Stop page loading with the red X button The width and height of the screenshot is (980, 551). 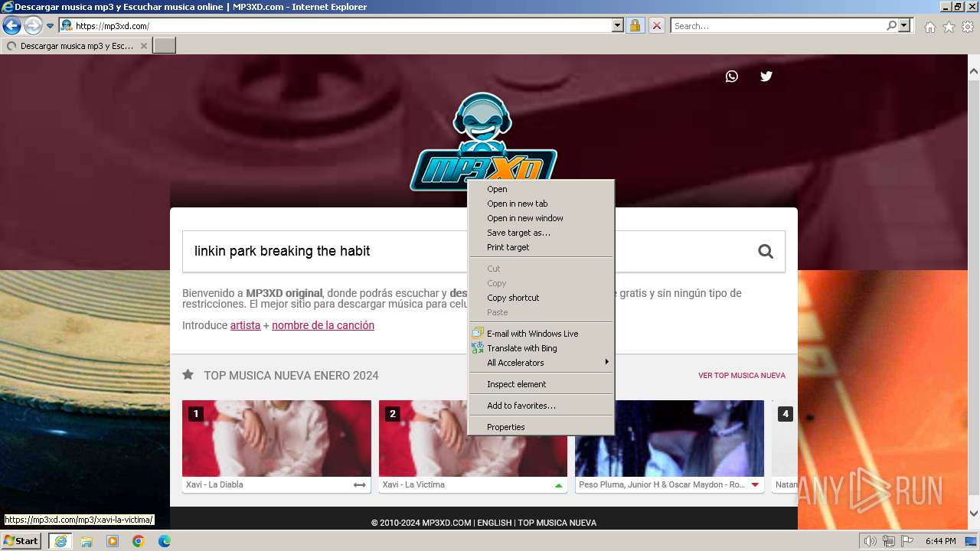point(657,26)
